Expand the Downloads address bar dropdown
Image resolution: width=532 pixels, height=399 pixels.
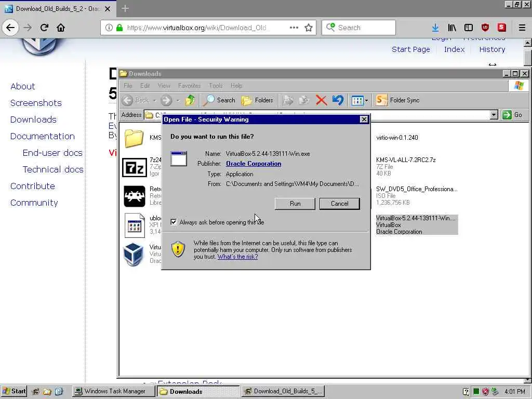tap(494, 115)
